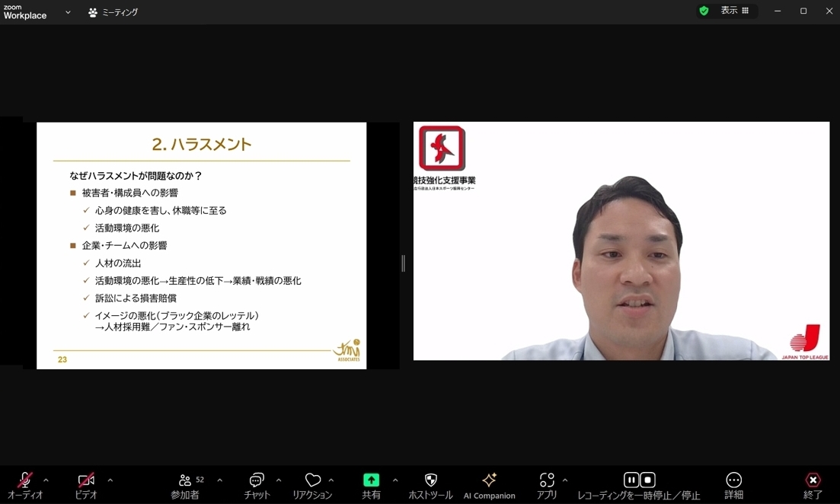Start screen sharing with green 共有 button
Image resolution: width=840 pixels, height=504 pixels.
point(371,480)
